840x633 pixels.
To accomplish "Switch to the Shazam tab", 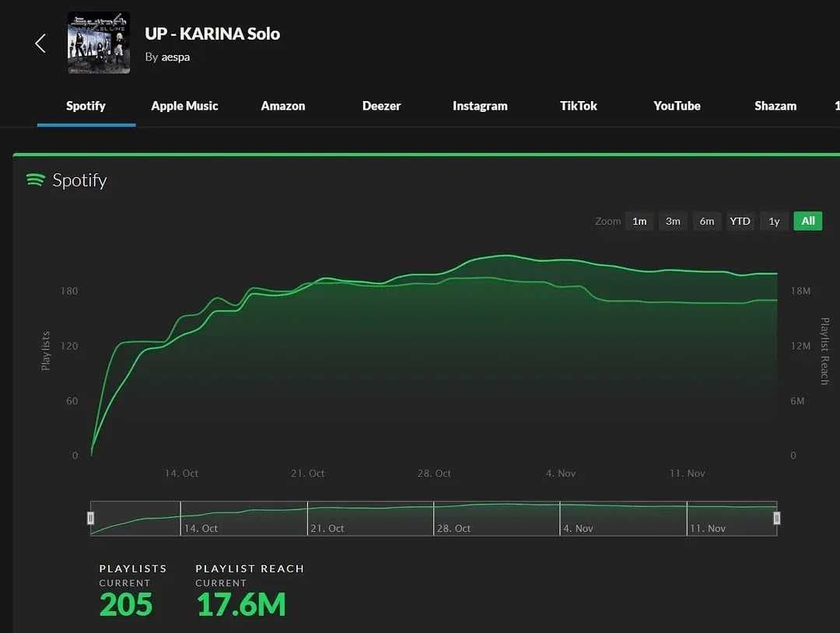I will 775,106.
